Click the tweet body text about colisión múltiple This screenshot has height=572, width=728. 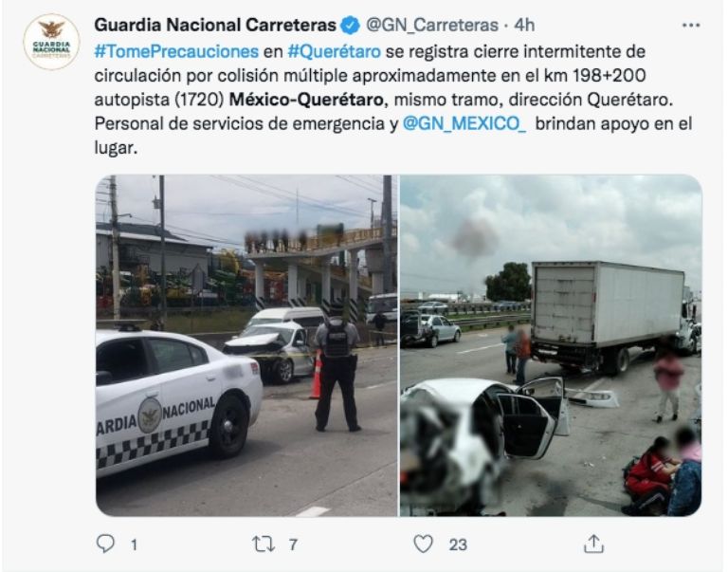click(392, 100)
